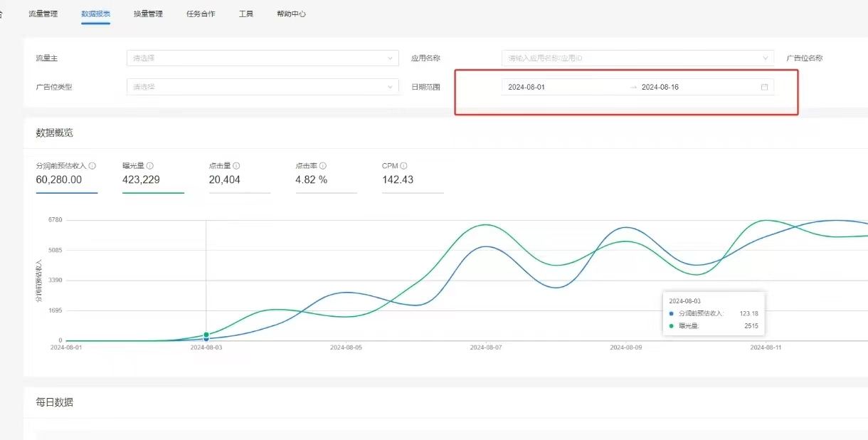Toggle the 点击量 metric card
868x440 pixels.
click(x=239, y=179)
